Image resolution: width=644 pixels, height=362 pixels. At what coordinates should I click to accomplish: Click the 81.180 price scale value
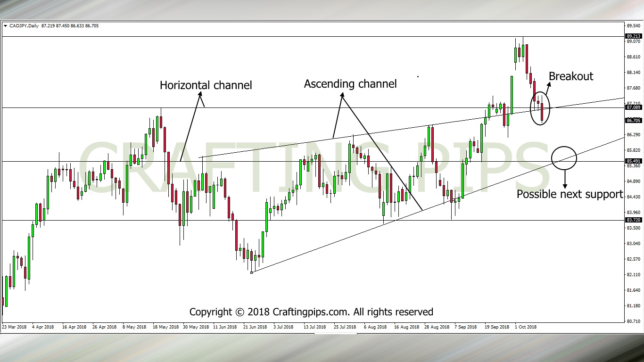(633, 306)
